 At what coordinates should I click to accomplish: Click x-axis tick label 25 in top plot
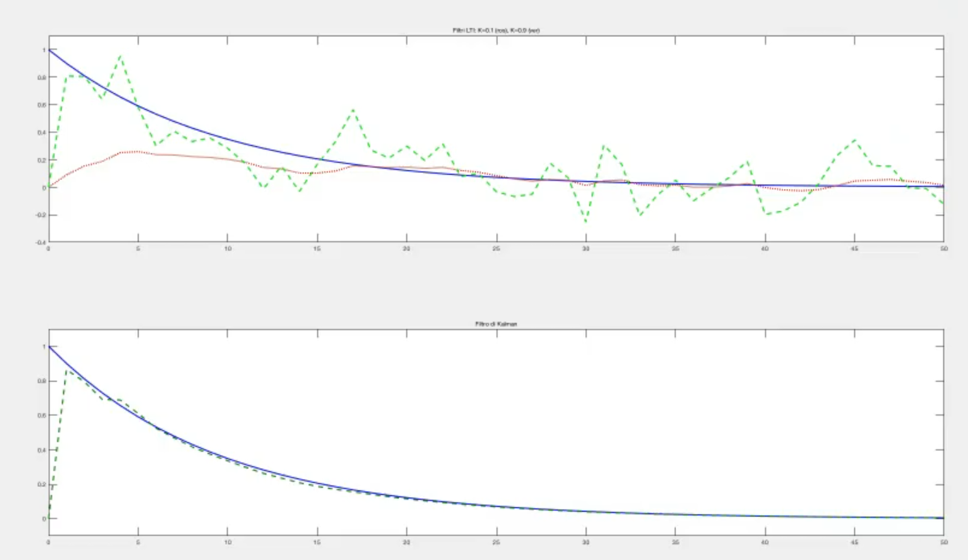point(496,248)
